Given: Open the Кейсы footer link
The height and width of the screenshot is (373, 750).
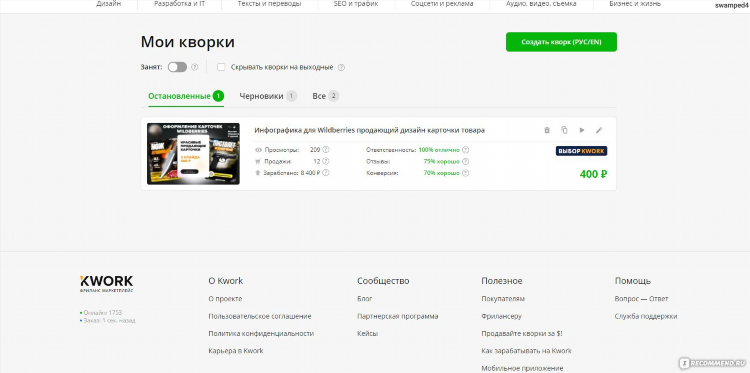Looking at the screenshot, I should (x=367, y=334).
